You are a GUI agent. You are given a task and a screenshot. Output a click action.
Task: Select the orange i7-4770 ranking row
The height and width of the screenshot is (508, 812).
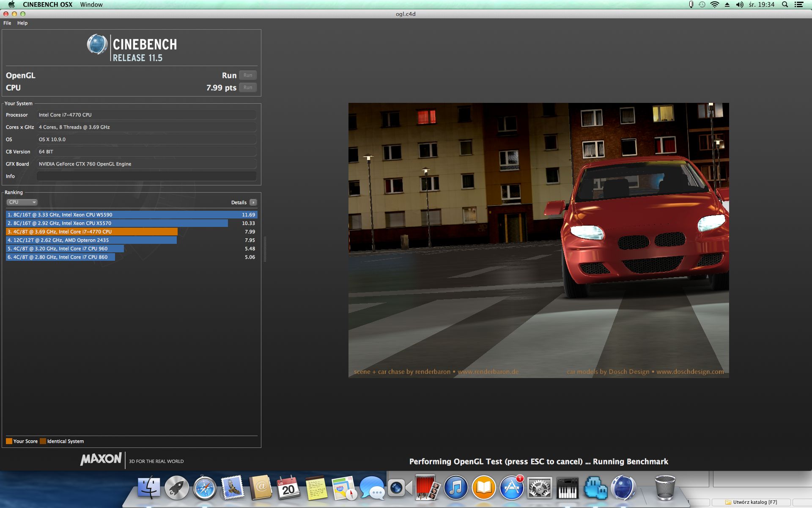pos(132,232)
